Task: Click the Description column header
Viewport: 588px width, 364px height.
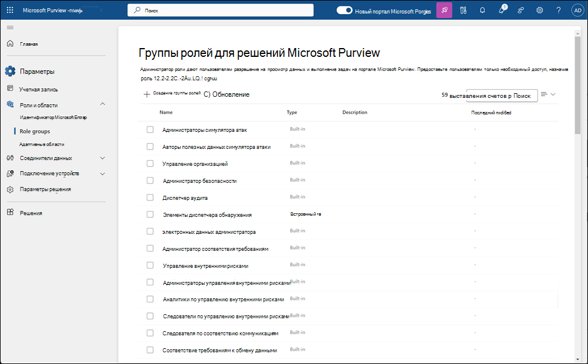Action: (x=355, y=113)
